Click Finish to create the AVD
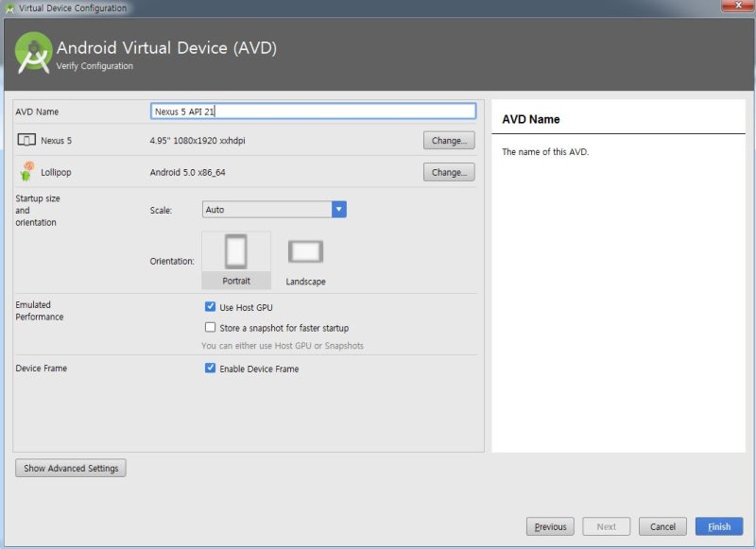Viewport: 756px width, 549px height. (x=719, y=526)
